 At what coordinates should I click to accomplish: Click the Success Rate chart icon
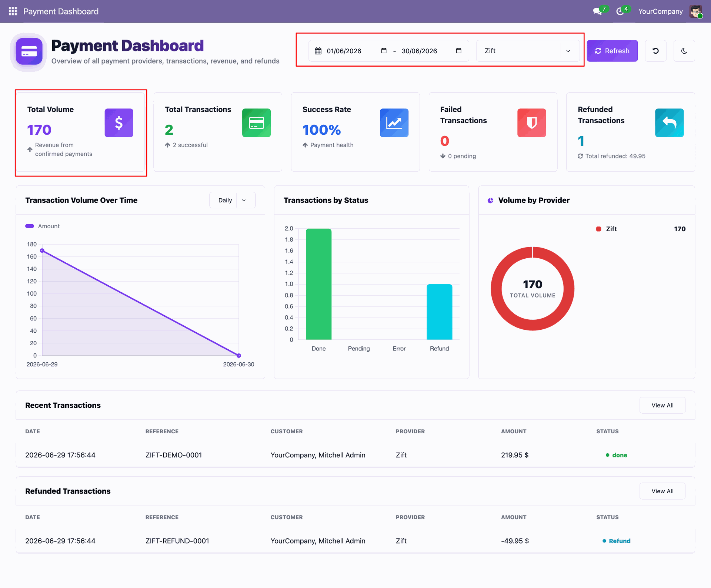pyautogui.click(x=394, y=123)
